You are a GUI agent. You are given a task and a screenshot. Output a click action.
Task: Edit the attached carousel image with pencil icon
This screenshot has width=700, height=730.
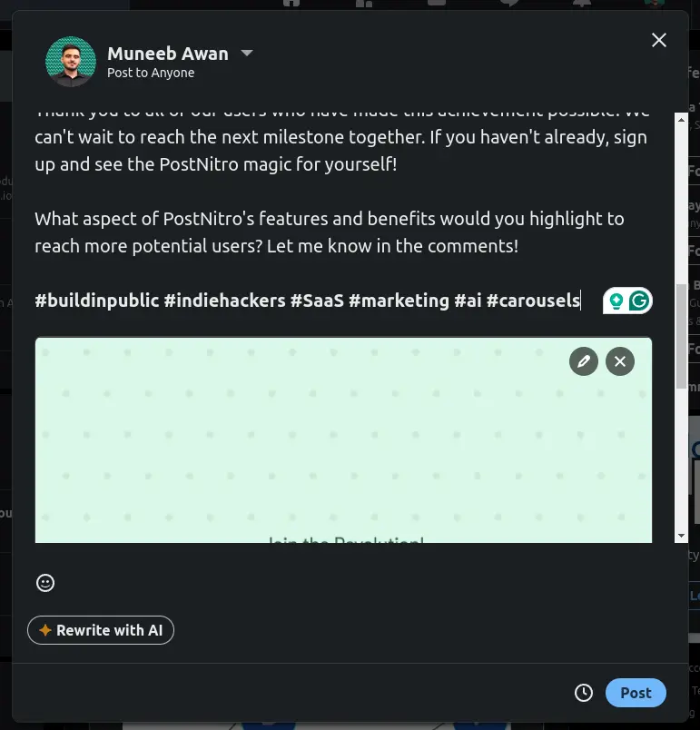click(584, 361)
